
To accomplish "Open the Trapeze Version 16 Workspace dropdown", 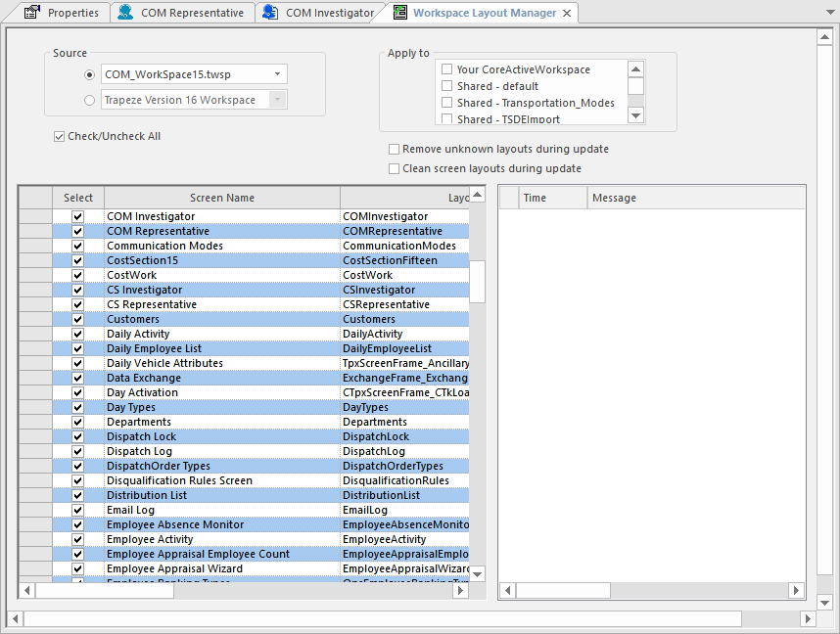I will click(x=278, y=99).
